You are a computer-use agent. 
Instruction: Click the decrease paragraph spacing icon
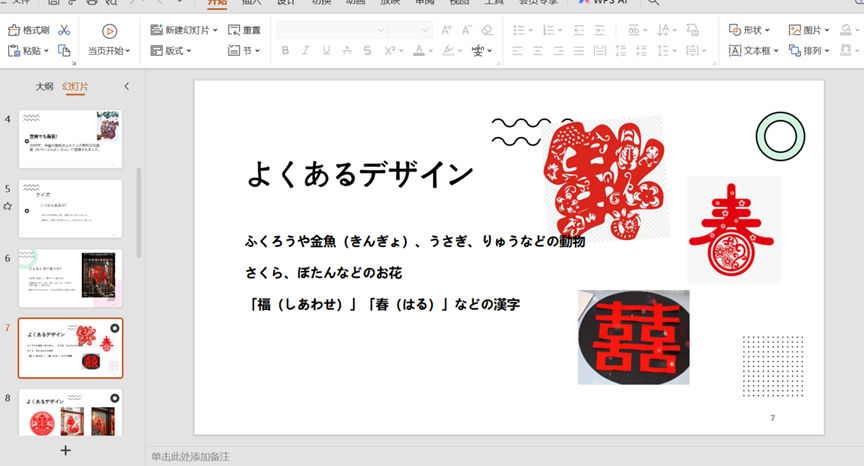pos(641,51)
